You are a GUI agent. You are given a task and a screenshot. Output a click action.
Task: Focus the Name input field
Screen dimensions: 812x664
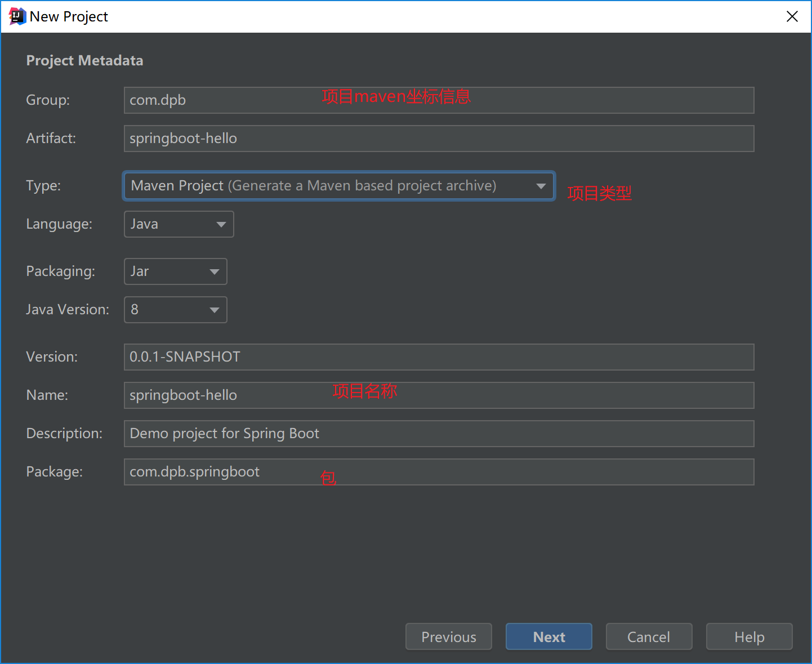point(439,395)
